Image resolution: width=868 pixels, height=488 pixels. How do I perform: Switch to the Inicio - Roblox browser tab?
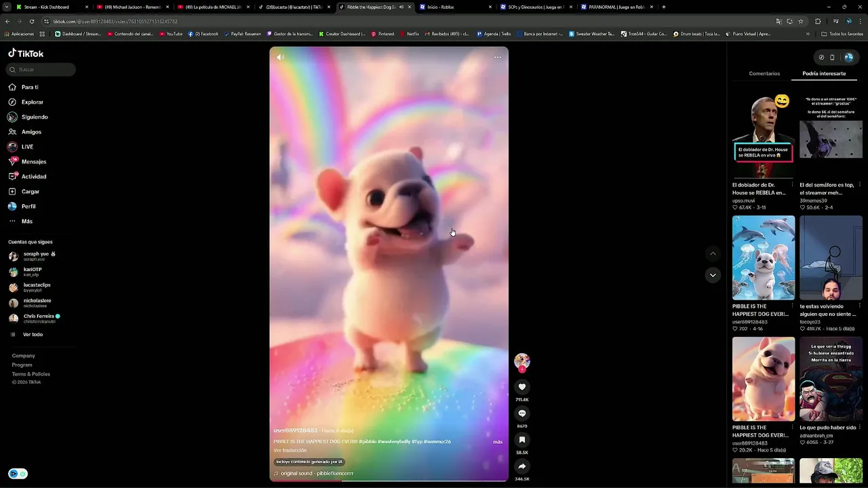point(455,7)
